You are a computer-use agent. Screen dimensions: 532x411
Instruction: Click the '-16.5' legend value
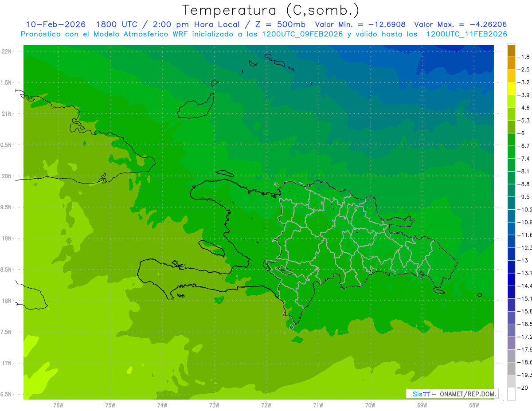point(525,324)
